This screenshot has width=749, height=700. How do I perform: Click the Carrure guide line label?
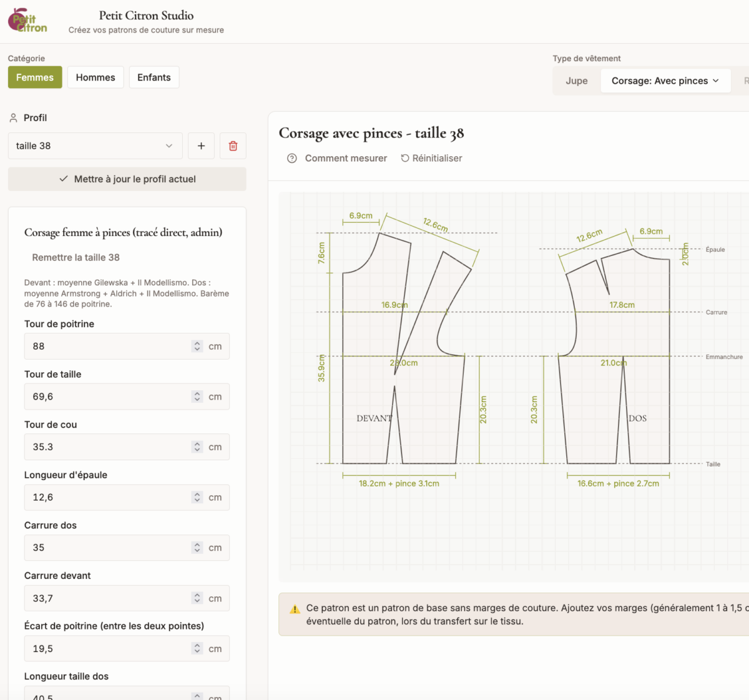tap(717, 312)
